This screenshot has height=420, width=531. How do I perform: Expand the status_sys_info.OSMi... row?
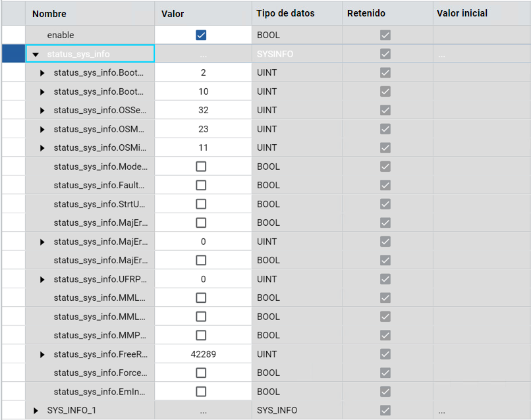pos(43,148)
